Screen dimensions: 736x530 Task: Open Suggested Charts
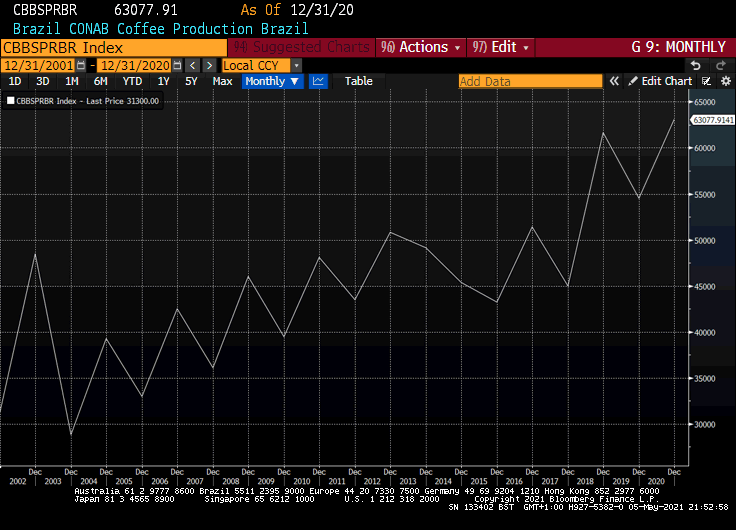click(301, 47)
